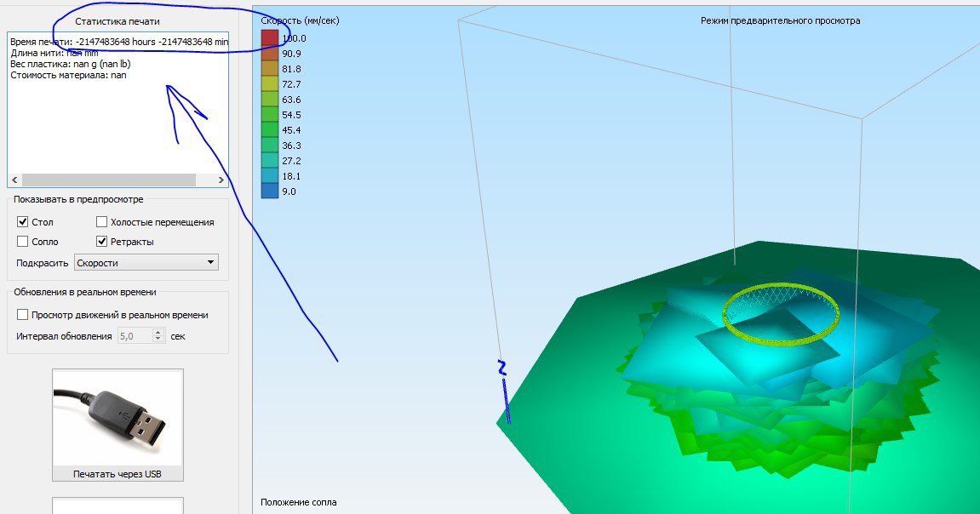
Task: Click the Печатать через USB button
Action: pos(117,425)
